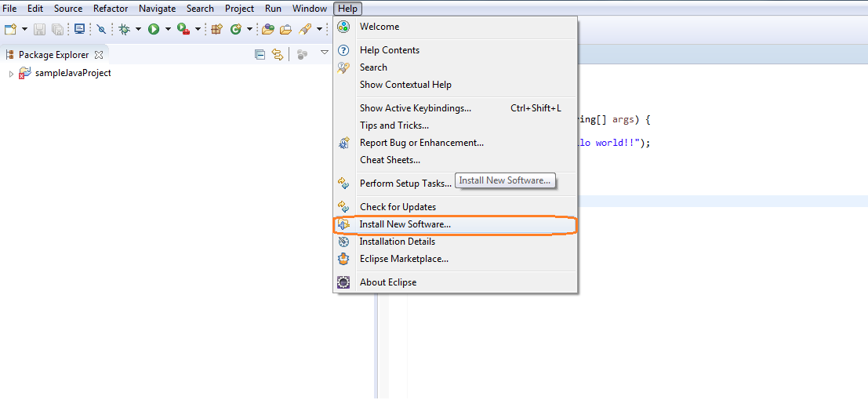Choose Show Active Keybindings item
The image size is (868, 400).
pos(455,108)
